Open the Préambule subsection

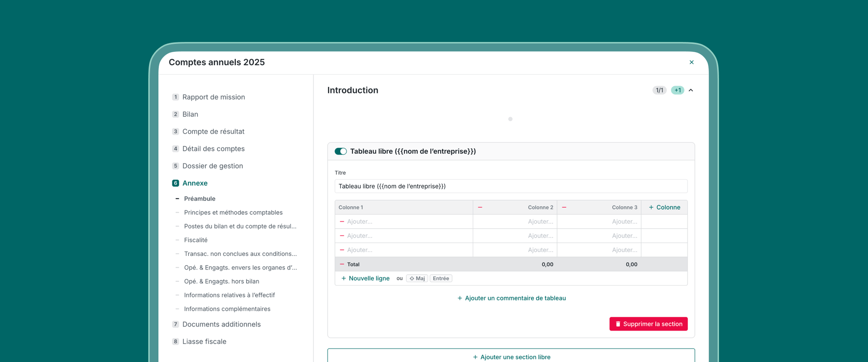199,199
